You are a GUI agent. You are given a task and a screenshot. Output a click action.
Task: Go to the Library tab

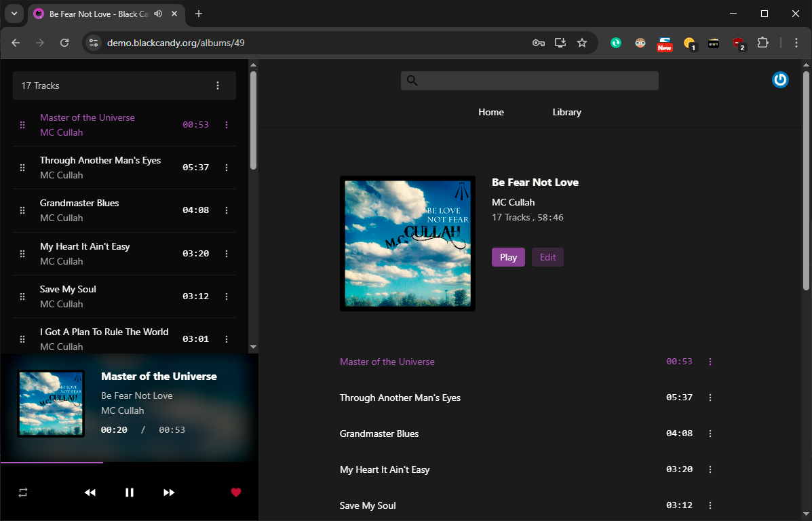[566, 112]
